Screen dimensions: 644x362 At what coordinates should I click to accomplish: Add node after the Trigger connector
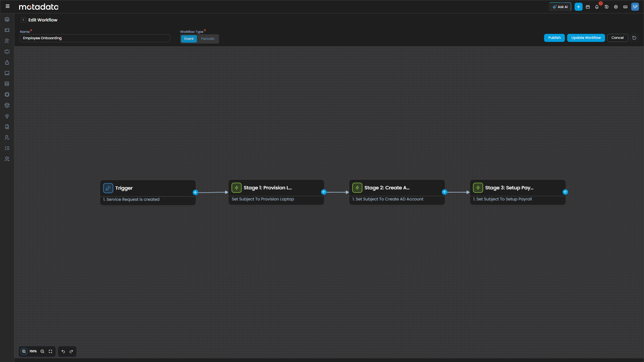point(195,192)
